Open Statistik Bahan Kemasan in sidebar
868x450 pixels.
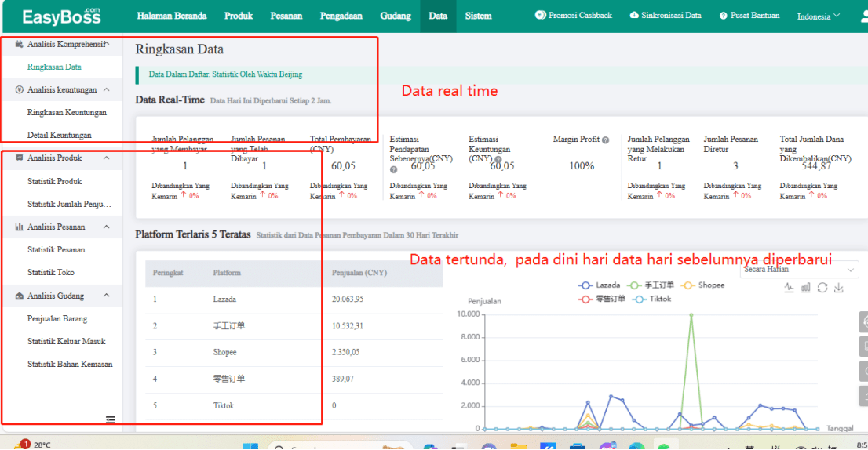point(70,365)
